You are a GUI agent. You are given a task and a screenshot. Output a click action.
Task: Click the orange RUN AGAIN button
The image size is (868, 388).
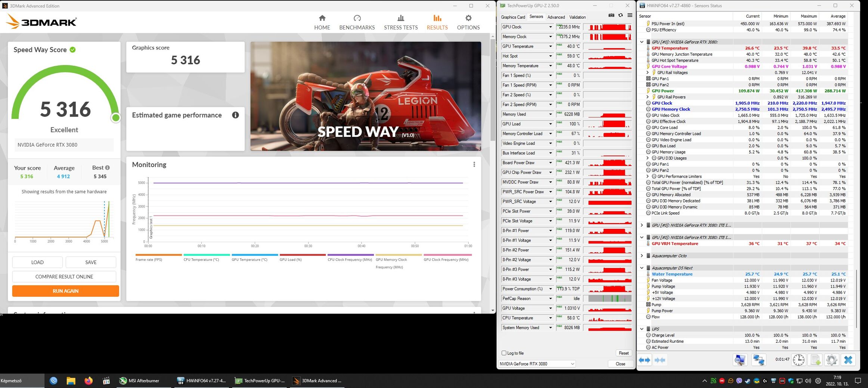click(x=66, y=291)
